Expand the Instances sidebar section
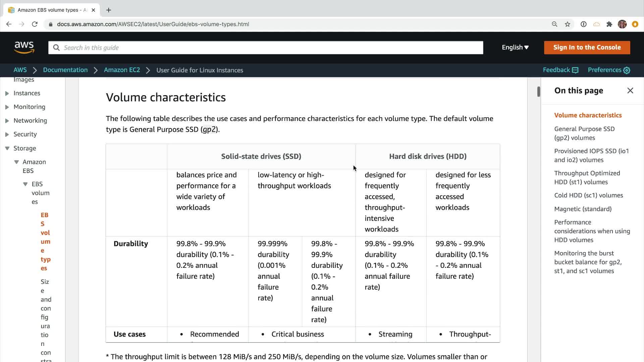 coord(7,93)
